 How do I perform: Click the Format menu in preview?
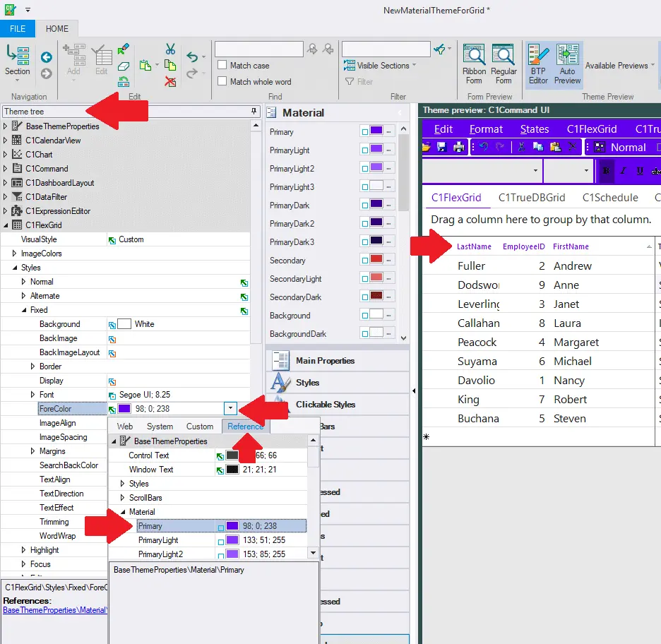point(486,129)
